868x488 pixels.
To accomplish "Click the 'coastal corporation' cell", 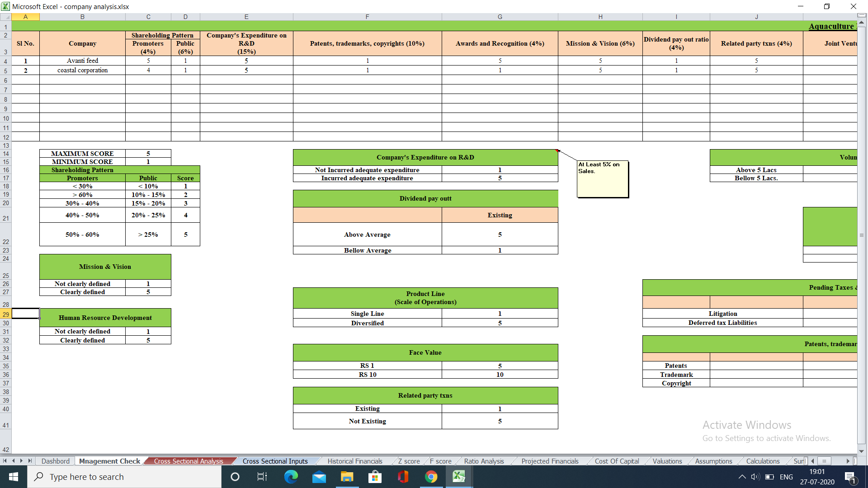I will pyautogui.click(x=82, y=70).
